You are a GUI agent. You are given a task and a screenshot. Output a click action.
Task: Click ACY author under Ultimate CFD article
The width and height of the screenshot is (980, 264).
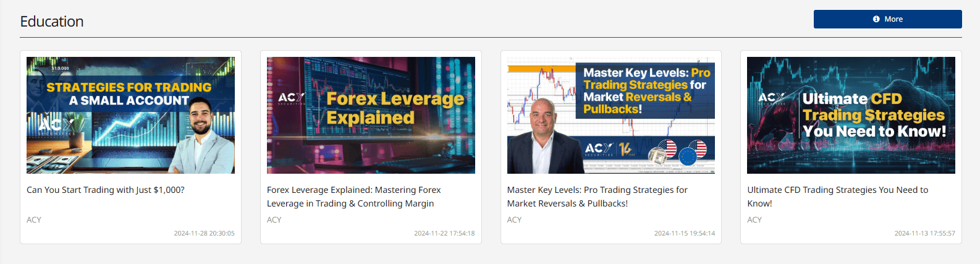coord(754,219)
